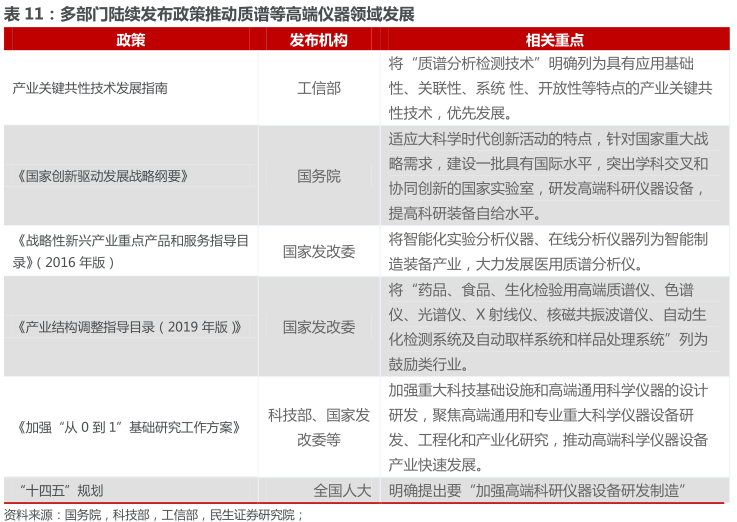
Task: Select the '相关重点' column header
Action: pyautogui.click(x=555, y=40)
